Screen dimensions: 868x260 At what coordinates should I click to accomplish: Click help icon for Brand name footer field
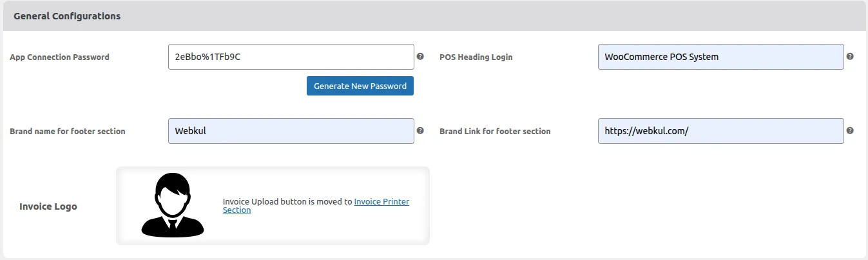coord(420,130)
